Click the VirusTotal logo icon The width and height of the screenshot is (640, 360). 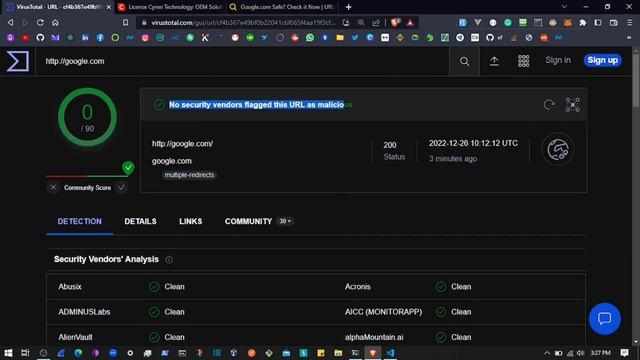(18, 61)
